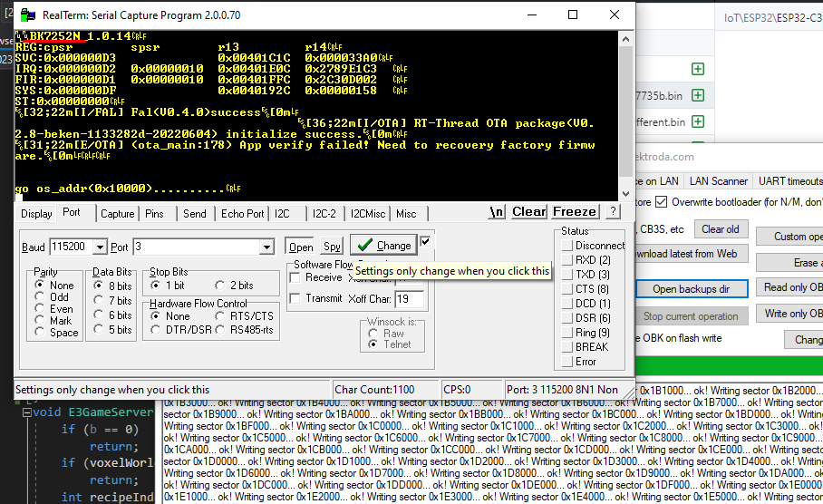The height and width of the screenshot is (504, 823).
Task: Open the LAN Scanner tab in flasher window
Action: pos(718,181)
